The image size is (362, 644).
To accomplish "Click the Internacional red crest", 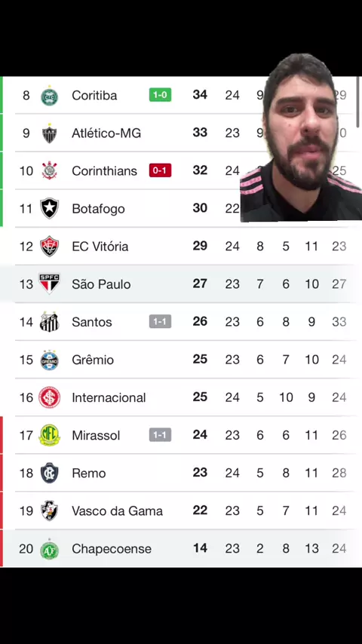I will click(x=49, y=397).
